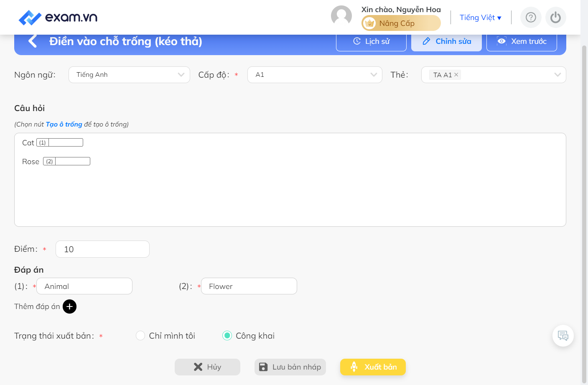Open the Lịch sử history tab
Image resolution: width=588 pixels, height=385 pixels.
[x=371, y=42]
